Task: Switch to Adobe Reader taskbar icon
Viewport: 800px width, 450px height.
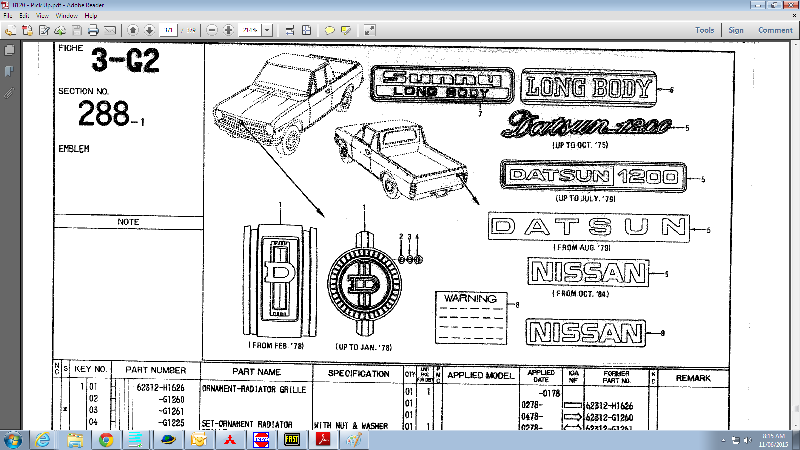Action: click(323, 440)
